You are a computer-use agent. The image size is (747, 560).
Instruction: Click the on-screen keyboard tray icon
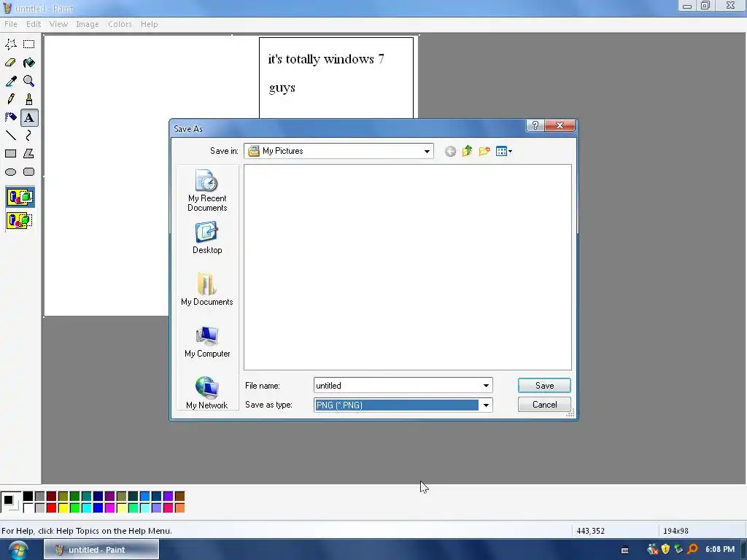pos(624,550)
